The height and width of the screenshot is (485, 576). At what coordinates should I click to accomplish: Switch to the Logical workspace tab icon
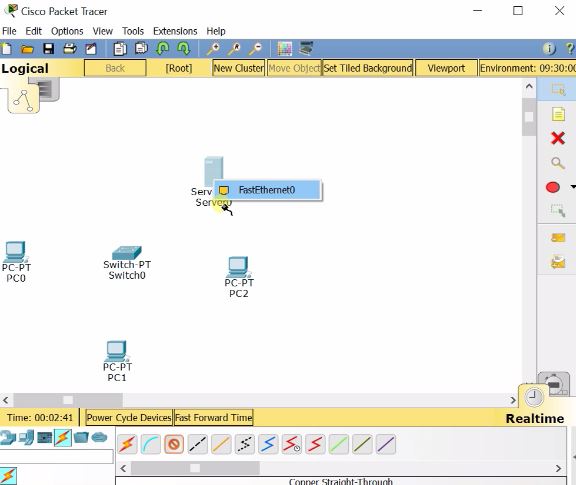tap(23, 100)
